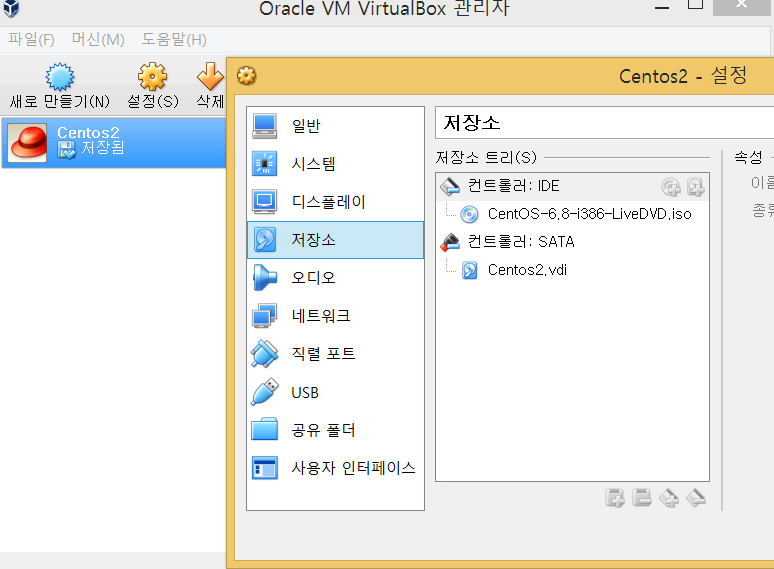
Task: Open the 파일(F) menu
Action: pyautogui.click(x=32, y=39)
